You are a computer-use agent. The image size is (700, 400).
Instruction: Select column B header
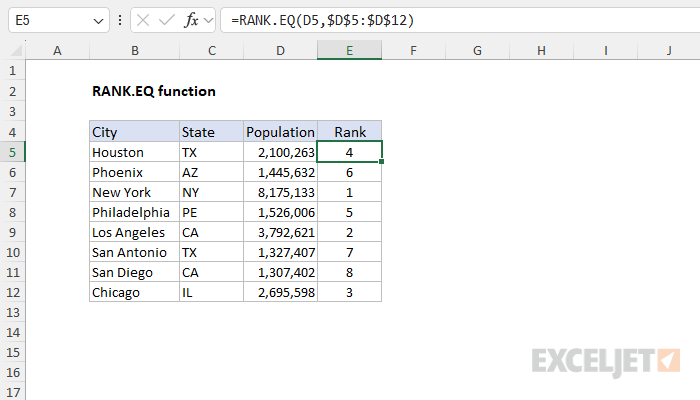point(134,50)
